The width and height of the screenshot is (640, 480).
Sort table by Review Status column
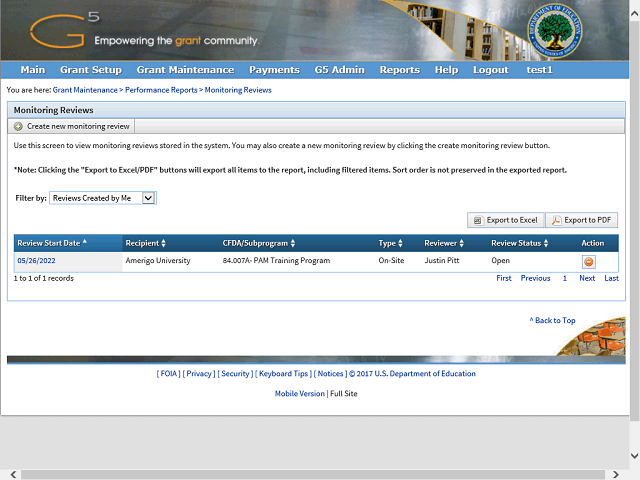(520, 243)
